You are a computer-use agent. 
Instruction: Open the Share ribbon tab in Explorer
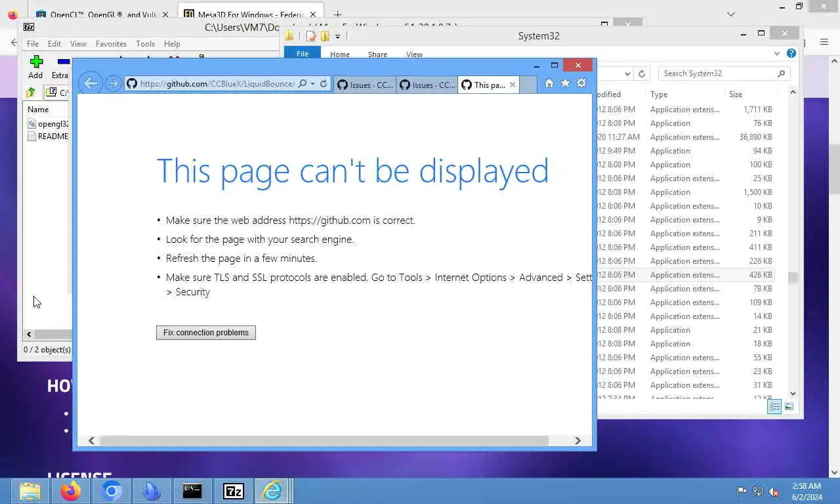coord(377,54)
